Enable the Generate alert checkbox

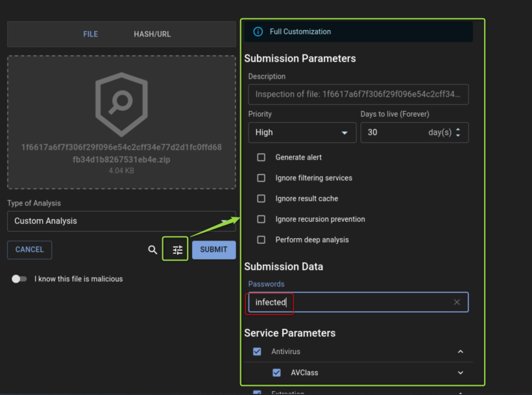pyautogui.click(x=261, y=158)
